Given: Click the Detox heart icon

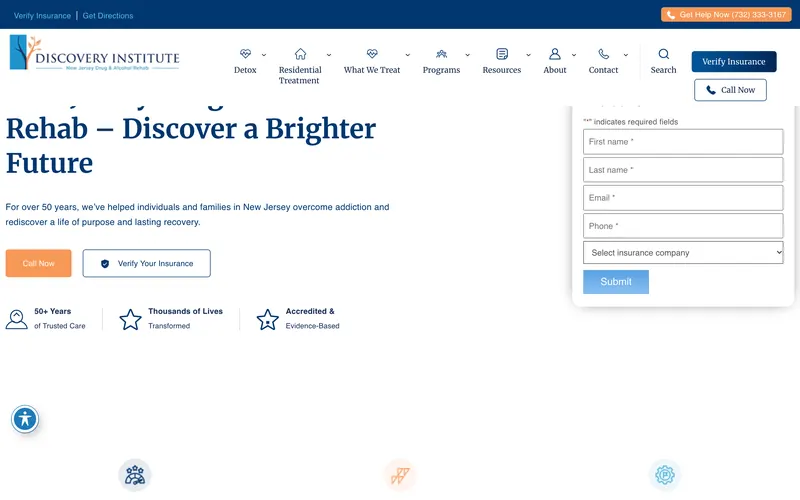Looking at the screenshot, I should [245, 54].
